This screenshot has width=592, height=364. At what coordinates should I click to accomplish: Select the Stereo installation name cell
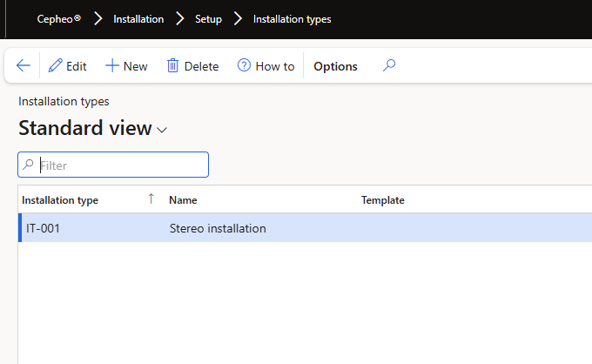pyautogui.click(x=218, y=229)
